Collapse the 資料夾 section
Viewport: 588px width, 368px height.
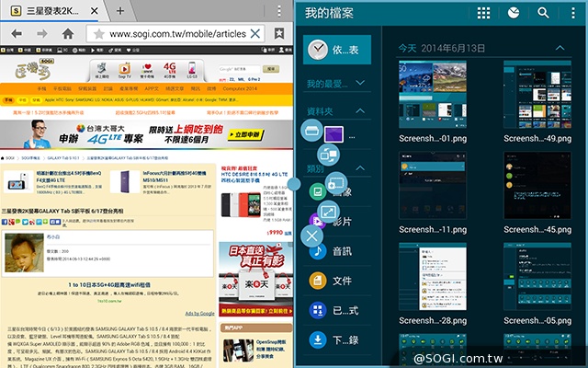(360, 110)
